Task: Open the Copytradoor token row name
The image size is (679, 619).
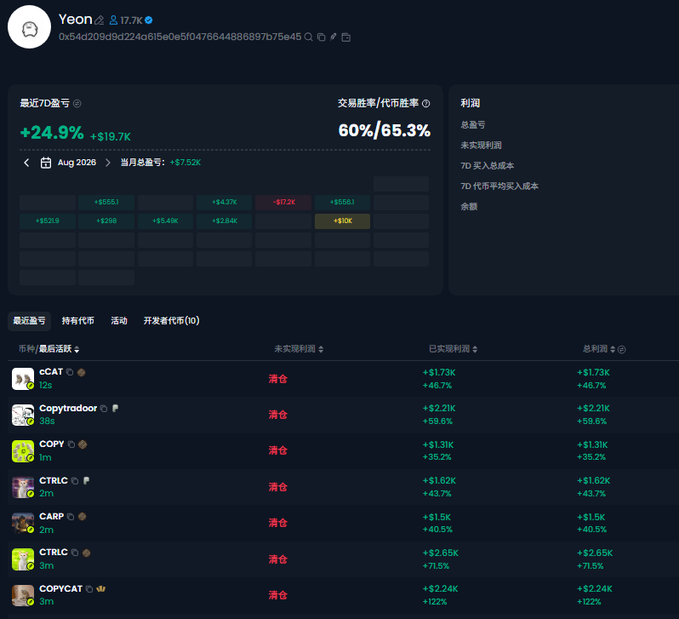Action: (x=68, y=408)
